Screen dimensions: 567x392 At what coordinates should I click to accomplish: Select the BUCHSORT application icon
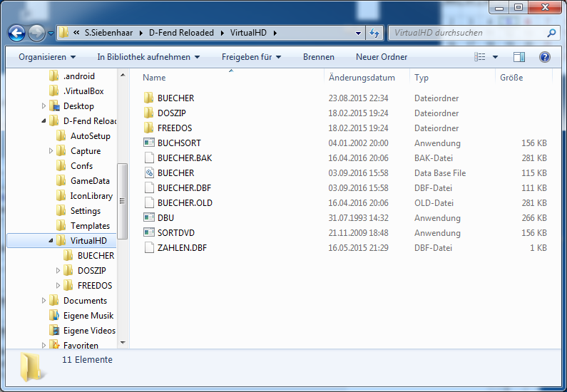[x=149, y=143]
